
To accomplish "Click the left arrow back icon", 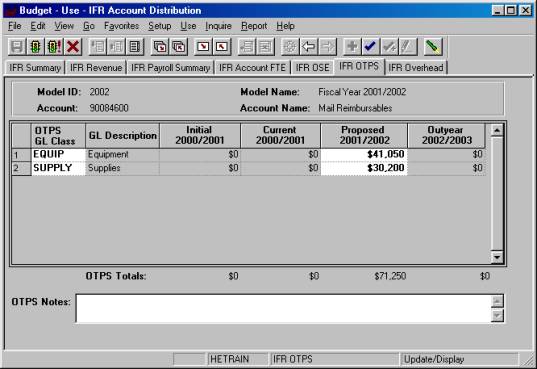I will click(309, 46).
